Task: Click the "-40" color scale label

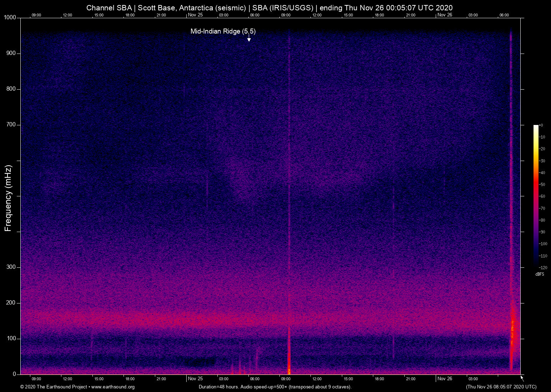Action: [x=542, y=173]
